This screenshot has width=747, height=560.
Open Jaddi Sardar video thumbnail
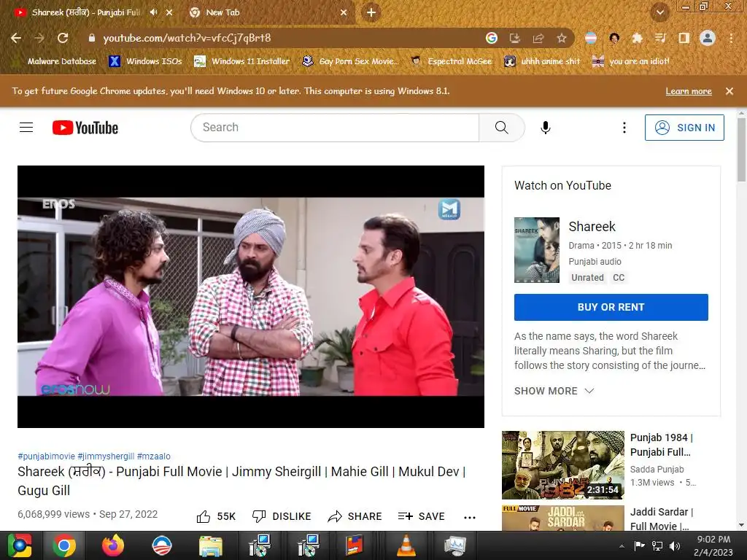click(x=563, y=518)
